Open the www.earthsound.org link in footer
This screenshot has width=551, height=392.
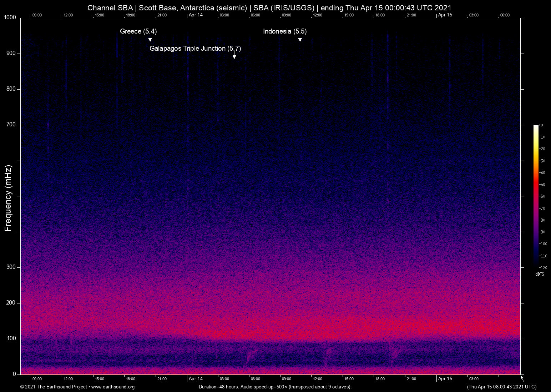pyautogui.click(x=113, y=387)
